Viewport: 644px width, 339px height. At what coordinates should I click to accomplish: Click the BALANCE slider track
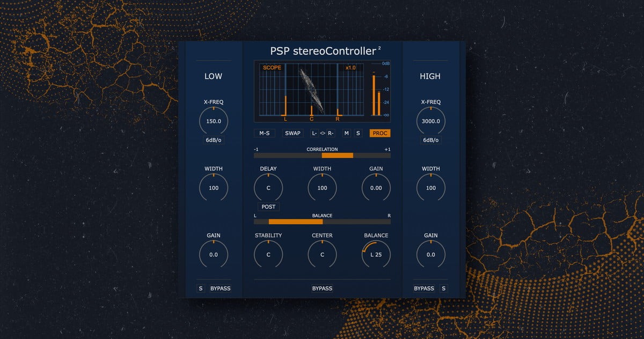pos(322,221)
